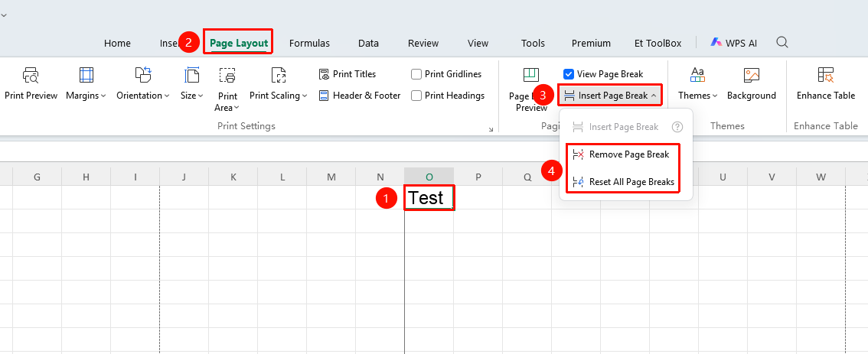Select column header G
The height and width of the screenshot is (354, 868).
click(37, 177)
